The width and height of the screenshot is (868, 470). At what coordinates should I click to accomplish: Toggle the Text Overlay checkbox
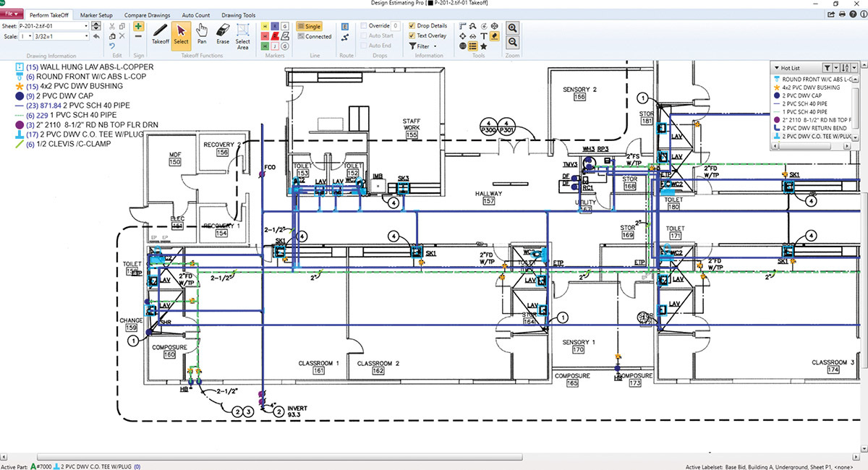(x=412, y=35)
